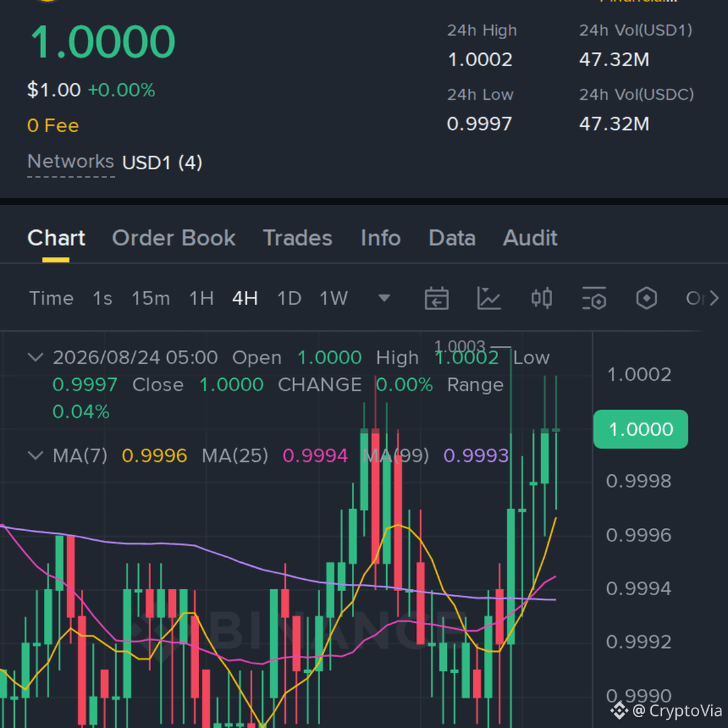Open the candlestick chart style icon

pos(542,298)
